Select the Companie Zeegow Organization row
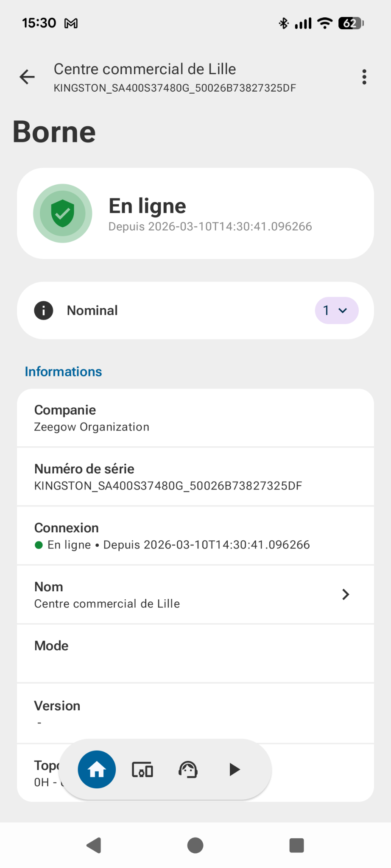 point(195,418)
